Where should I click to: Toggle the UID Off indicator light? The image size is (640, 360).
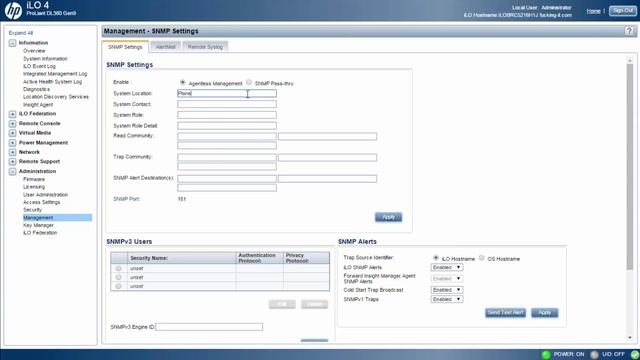(x=595, y=354)
